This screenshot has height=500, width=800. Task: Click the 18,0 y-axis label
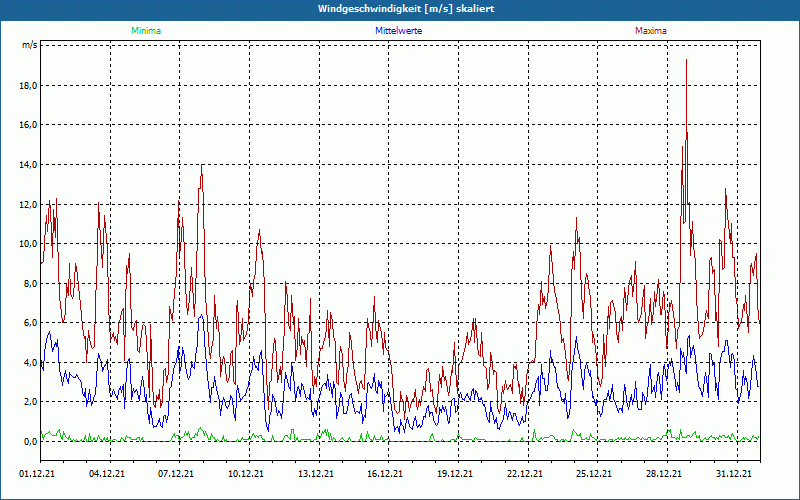(28, 85)
